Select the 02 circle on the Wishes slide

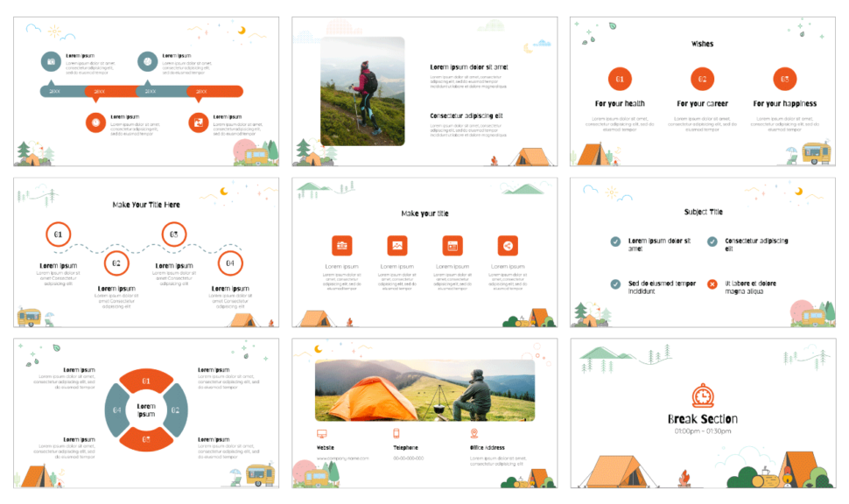(702, 79)
